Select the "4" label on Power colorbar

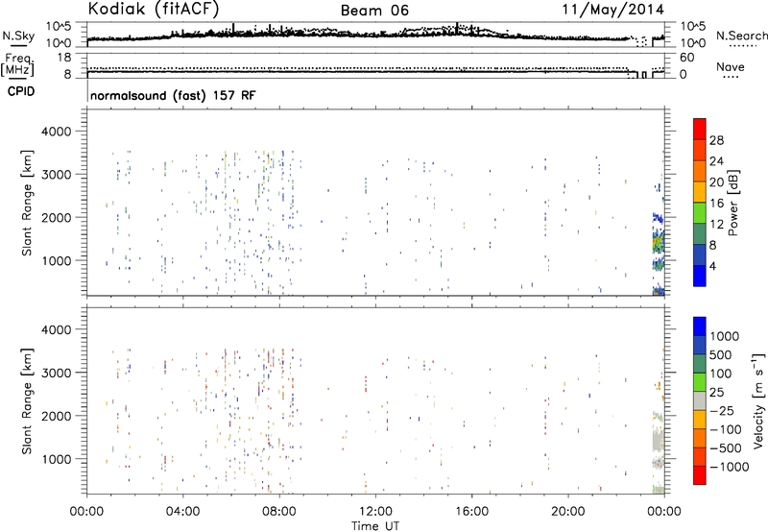(x=712, y=266)
